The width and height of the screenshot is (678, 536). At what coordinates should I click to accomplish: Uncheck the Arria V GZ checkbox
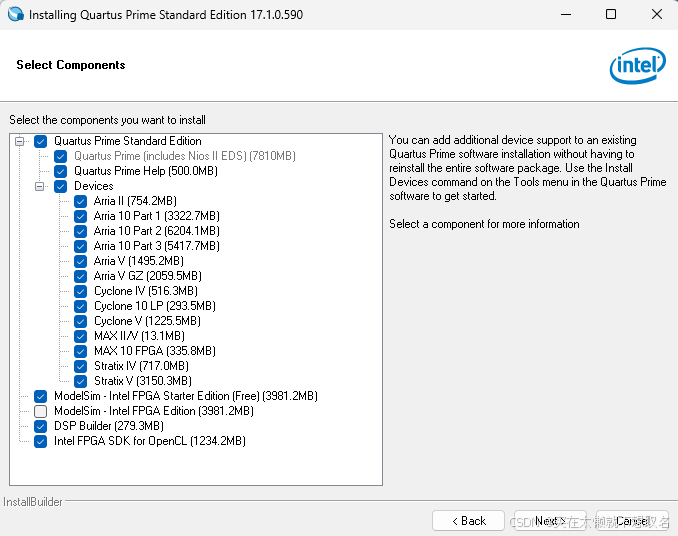tap(80, 276)
